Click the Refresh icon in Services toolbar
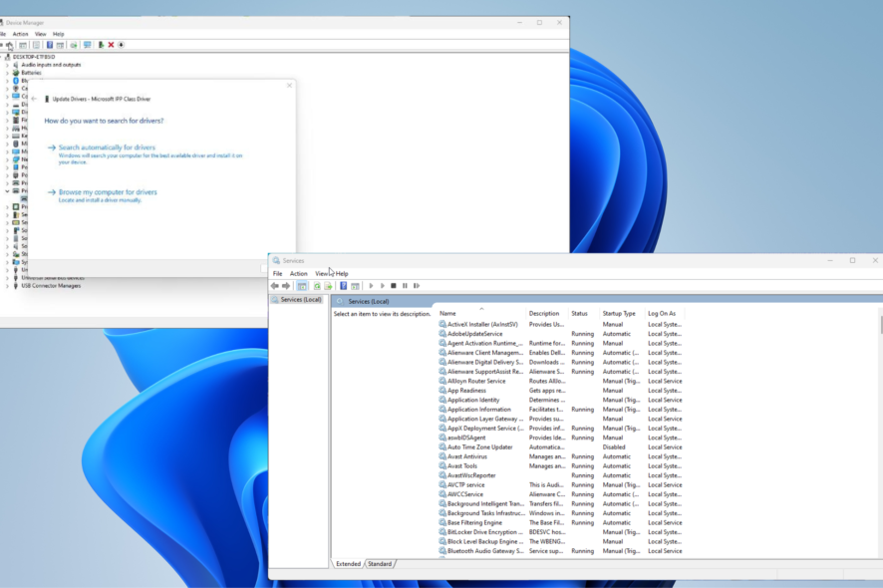This screenshot has width=883, height=588. tap(317, 286)
